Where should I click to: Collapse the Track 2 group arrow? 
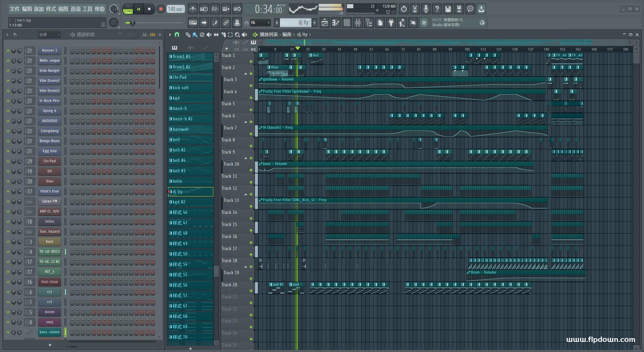pos(246,73)
